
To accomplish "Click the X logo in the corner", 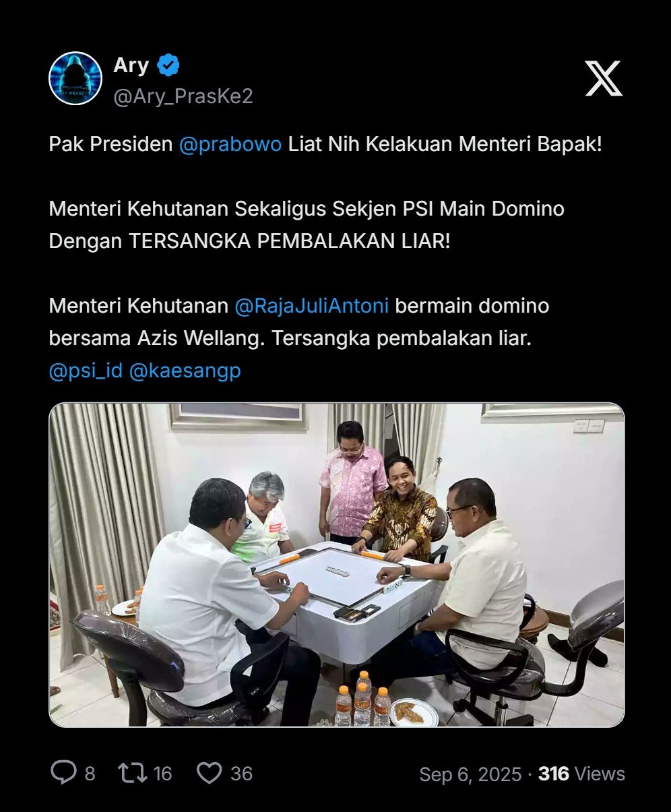I will pyautogui.click(x=603, y=78).
